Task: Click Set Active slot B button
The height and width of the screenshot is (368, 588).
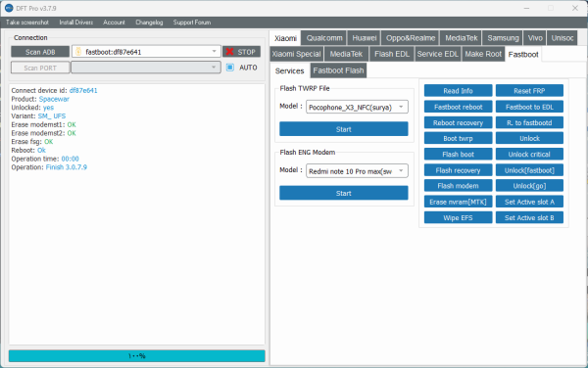Action: (x=529, y=217)
